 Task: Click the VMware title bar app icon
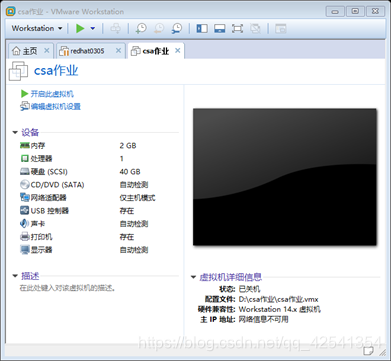pyautogui.click(x=11, y=11)
